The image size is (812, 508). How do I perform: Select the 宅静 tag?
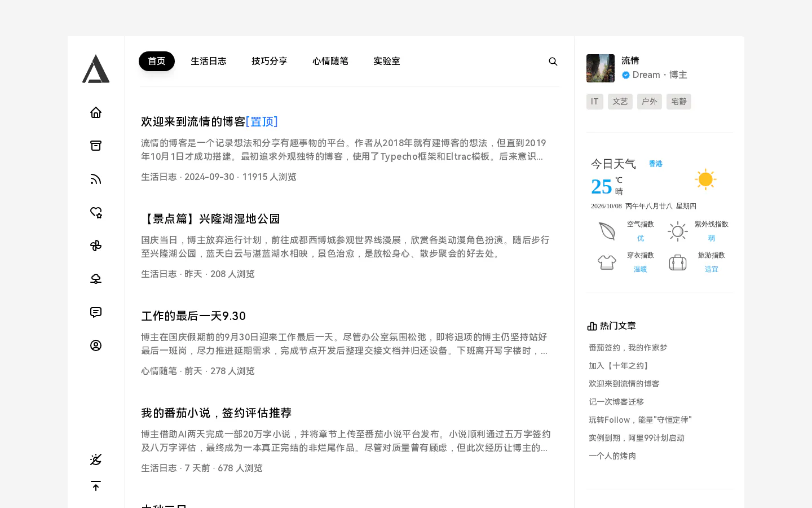(679, 102)
